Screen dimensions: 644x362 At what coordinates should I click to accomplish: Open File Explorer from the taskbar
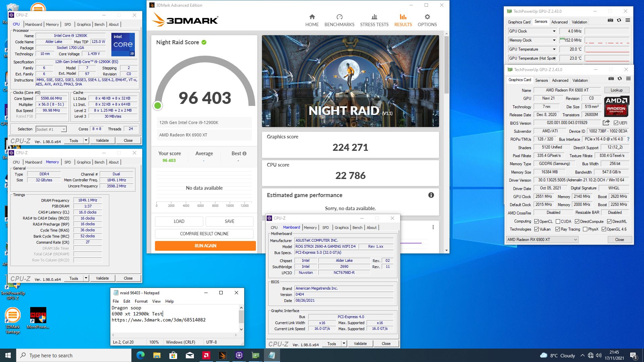click(157, 355)
